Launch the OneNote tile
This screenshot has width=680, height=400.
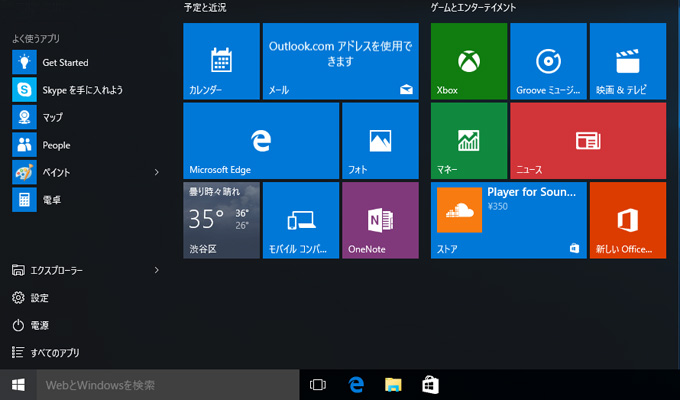click(380, 220)
